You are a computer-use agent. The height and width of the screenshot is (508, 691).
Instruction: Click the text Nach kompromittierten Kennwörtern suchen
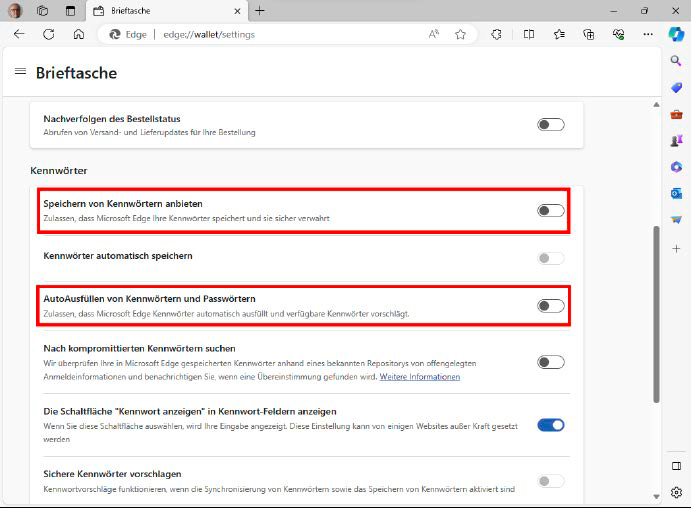tap(139, 349)
